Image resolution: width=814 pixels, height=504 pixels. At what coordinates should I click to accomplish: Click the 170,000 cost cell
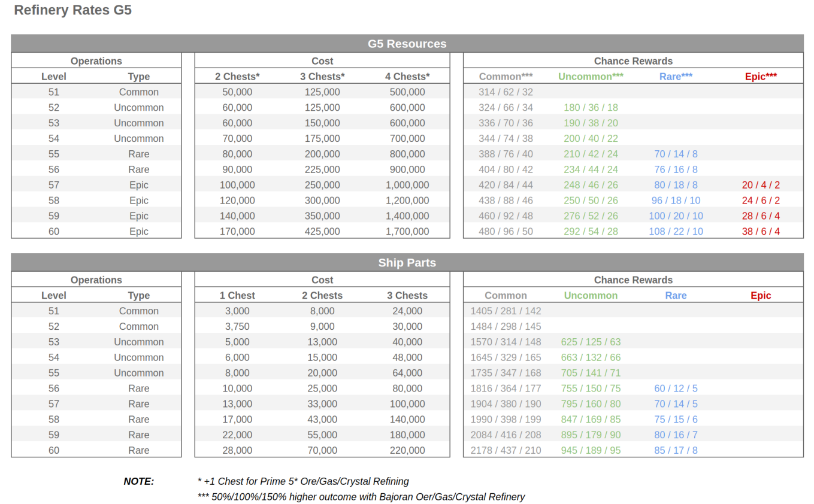pyautogui.click(x=237, y=231)
